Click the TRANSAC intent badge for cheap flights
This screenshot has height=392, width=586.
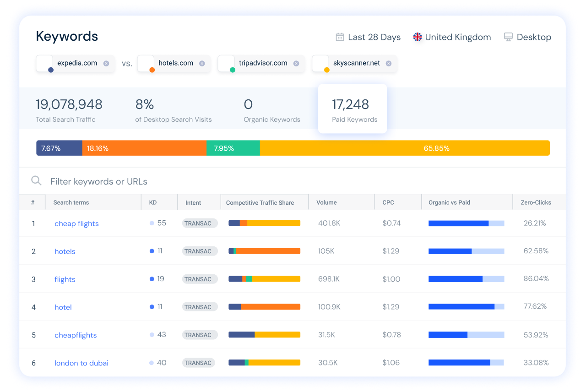pyautogui.click(x=200, y=223)
